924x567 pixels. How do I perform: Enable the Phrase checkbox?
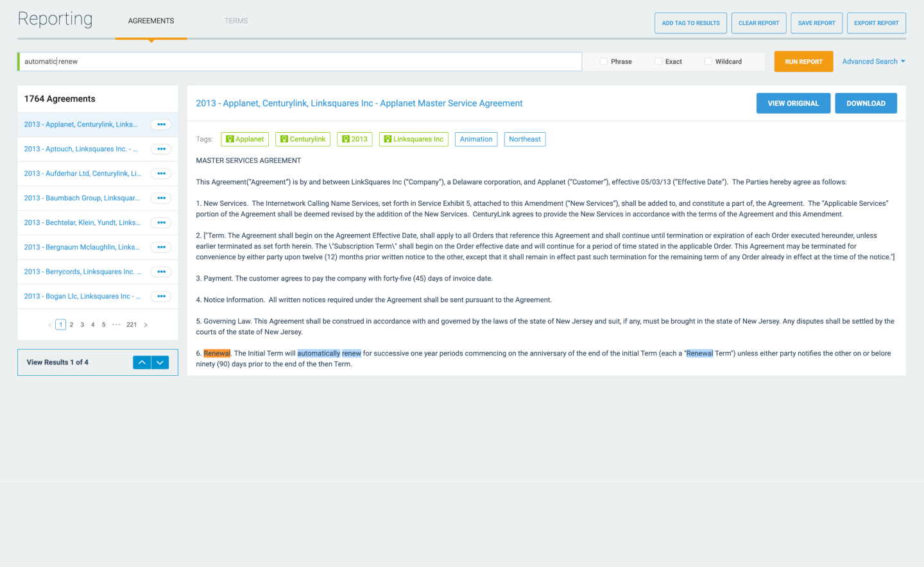pyautogui.click(x=604, y=62)
